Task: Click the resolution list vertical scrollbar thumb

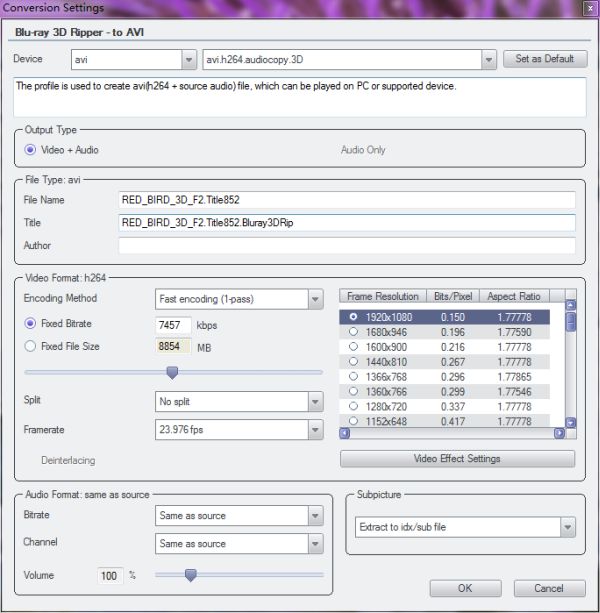Action: pyautogui.click(x=571, y=321)
